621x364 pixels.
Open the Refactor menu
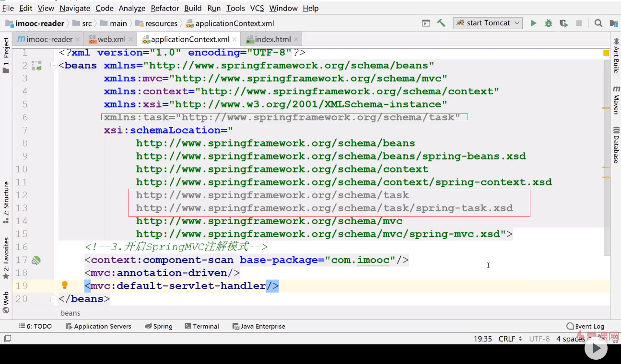click(165, 8)
